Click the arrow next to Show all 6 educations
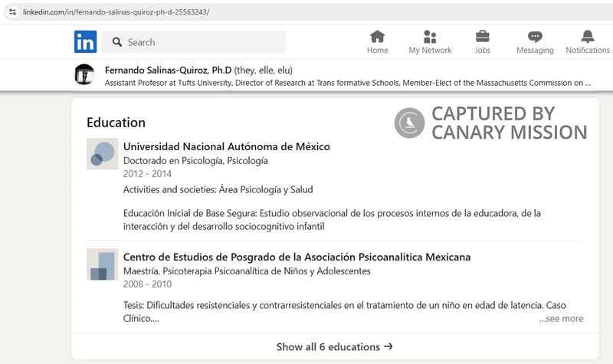Viewport: 613px width, 364px height. pos(388,346)
